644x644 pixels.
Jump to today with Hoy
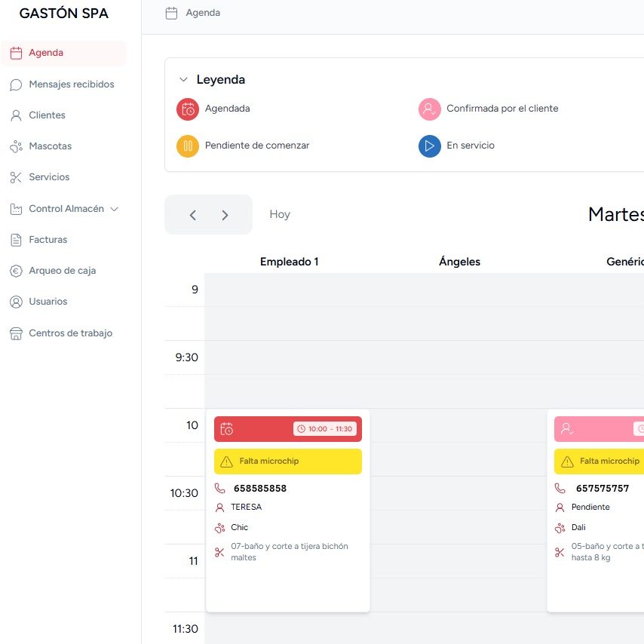click(x=280, y=215)
